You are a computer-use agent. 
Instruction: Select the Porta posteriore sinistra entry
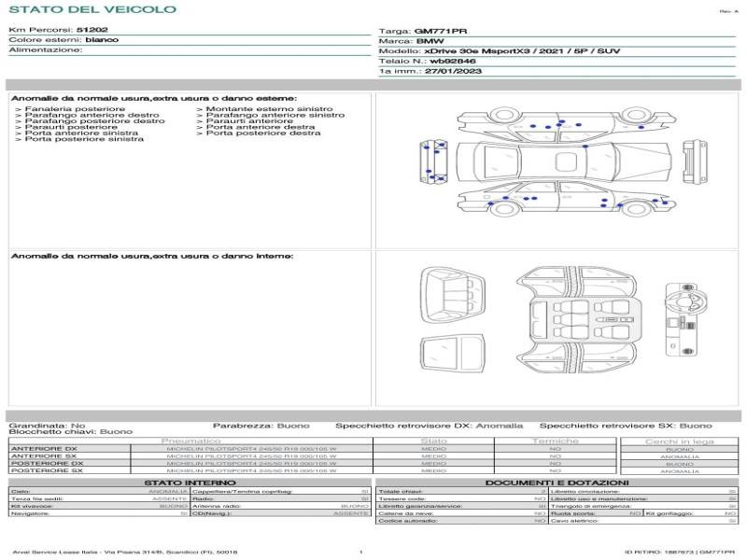point(79,139)
